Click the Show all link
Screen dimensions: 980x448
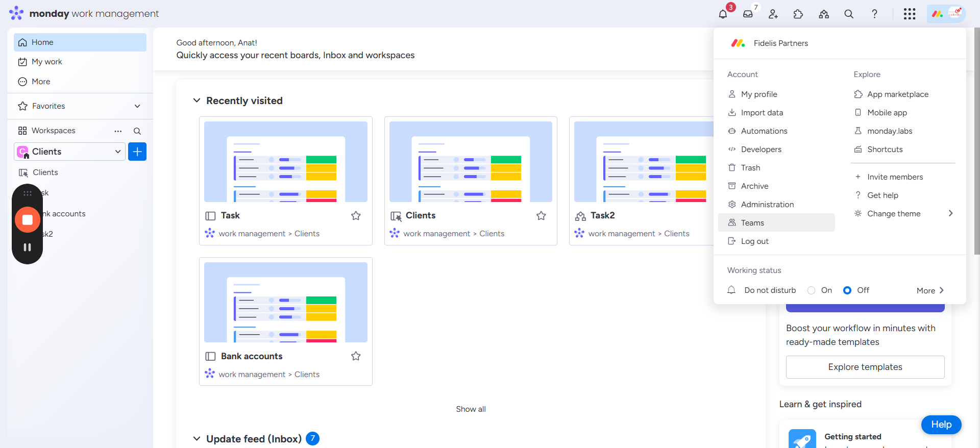tap(471, 409)
